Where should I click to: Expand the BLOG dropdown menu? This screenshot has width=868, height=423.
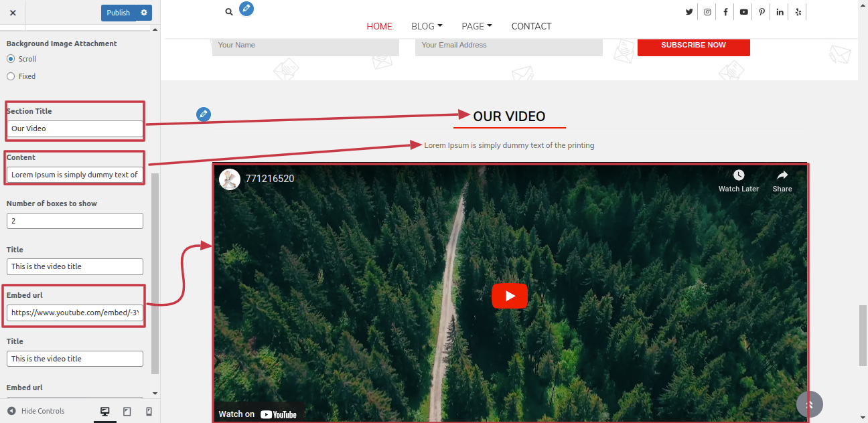click(427, 26)
